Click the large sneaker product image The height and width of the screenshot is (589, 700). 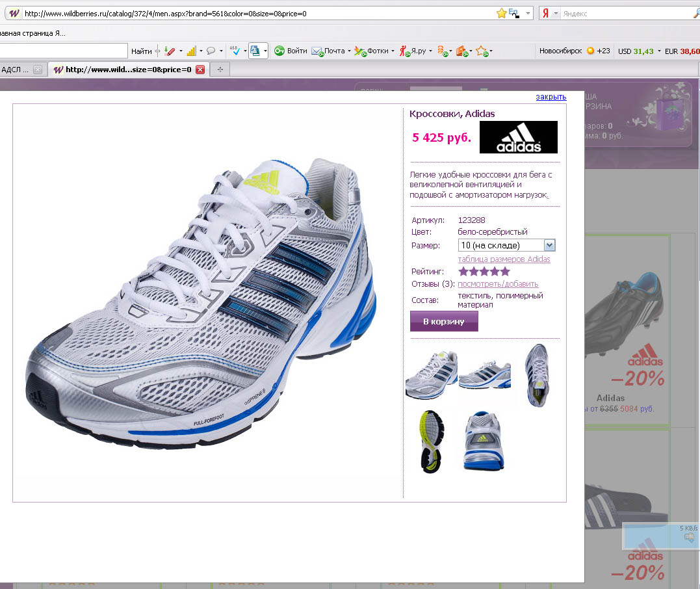pos(201,303)
